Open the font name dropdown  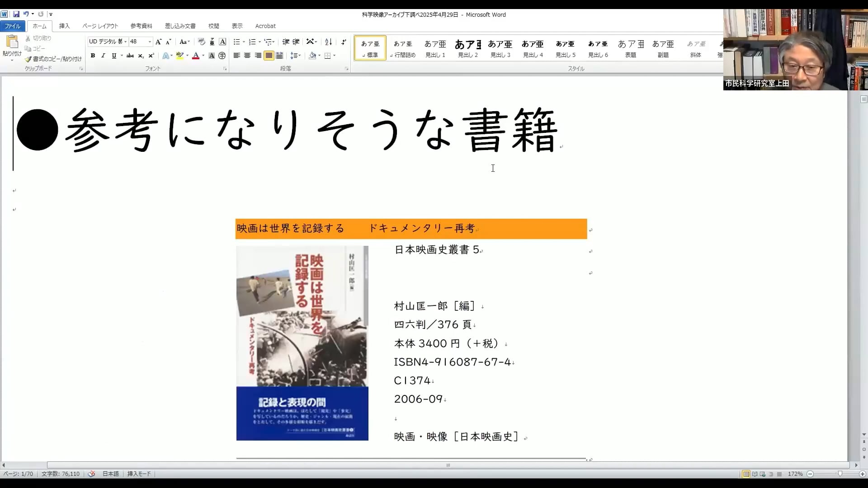click(x=125, y=42)
